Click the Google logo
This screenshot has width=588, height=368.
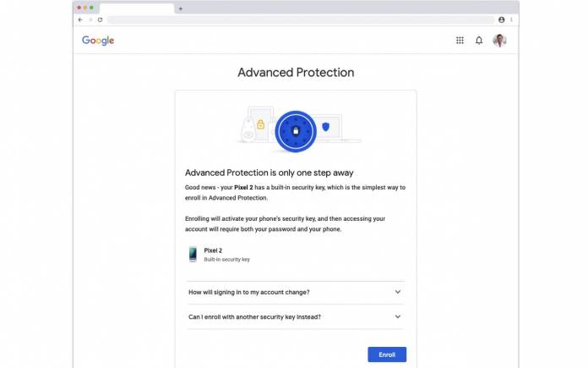98,41
